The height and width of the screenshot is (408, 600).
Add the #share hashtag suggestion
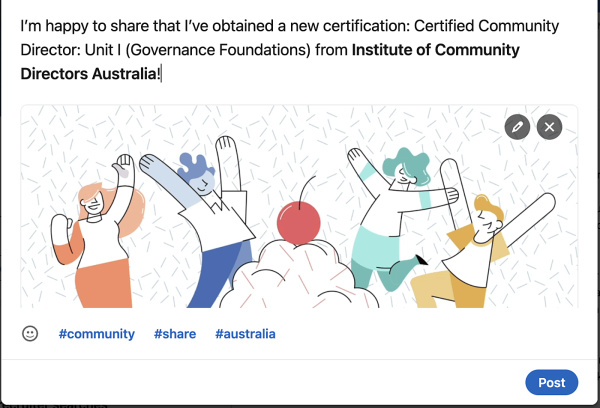pos(175,334)
